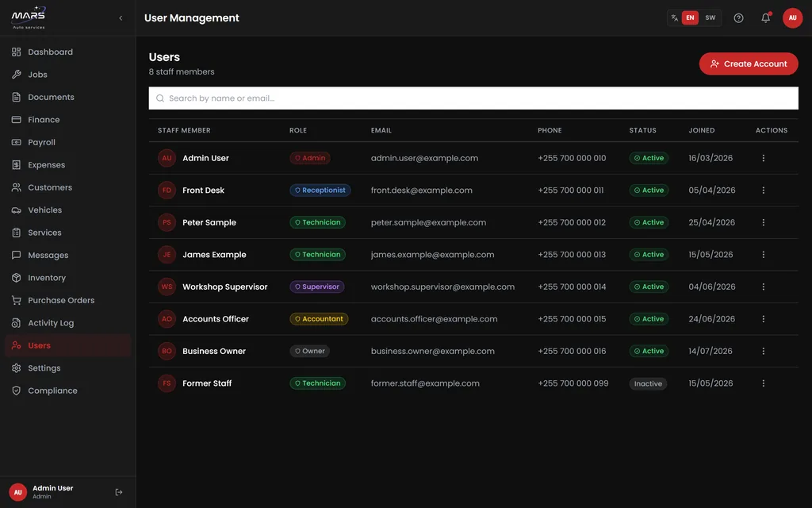Select the active Users sidebar item
This screenshot has height=508, width=812.
(68, 346)
